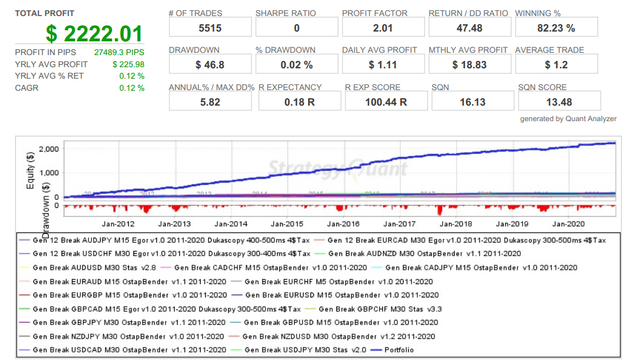The height and width of the screenshot is (364, 641).
Task: Click Jan-2012 label on chart axis
Action: point(118,223)
